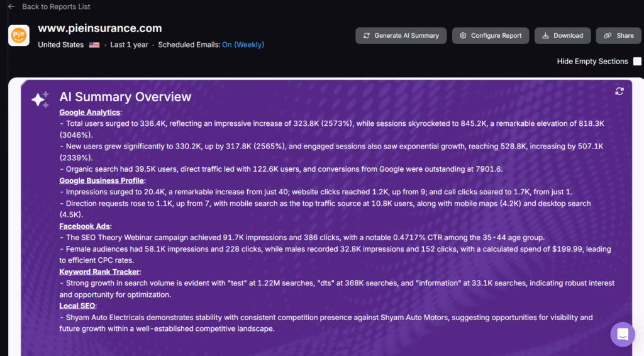
Task: Open the Back to Reports List link
Action: 56,7
